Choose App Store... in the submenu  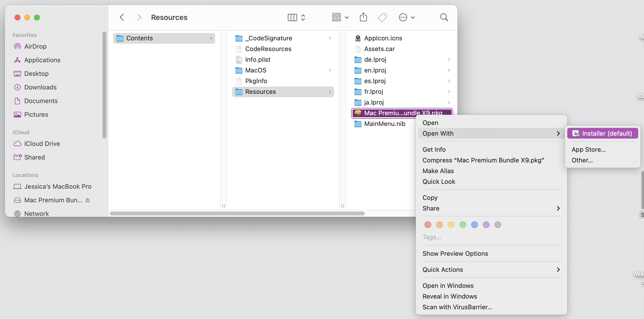pyautogui.click(x=602, y=150)
